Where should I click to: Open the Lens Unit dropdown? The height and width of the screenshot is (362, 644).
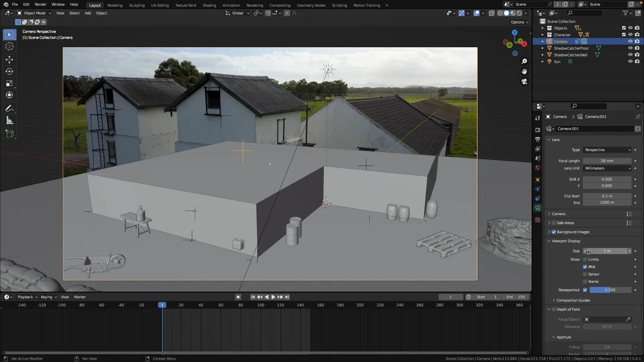[x=607, y=168]
